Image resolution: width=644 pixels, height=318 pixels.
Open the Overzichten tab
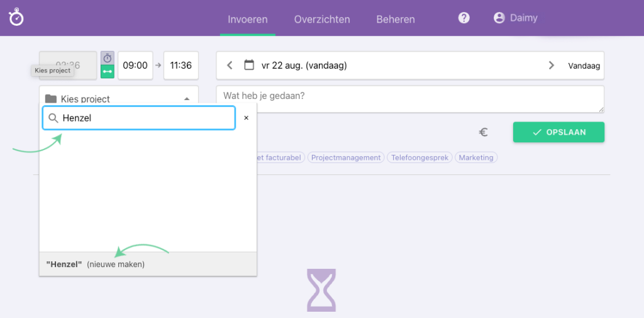(322, 19)
